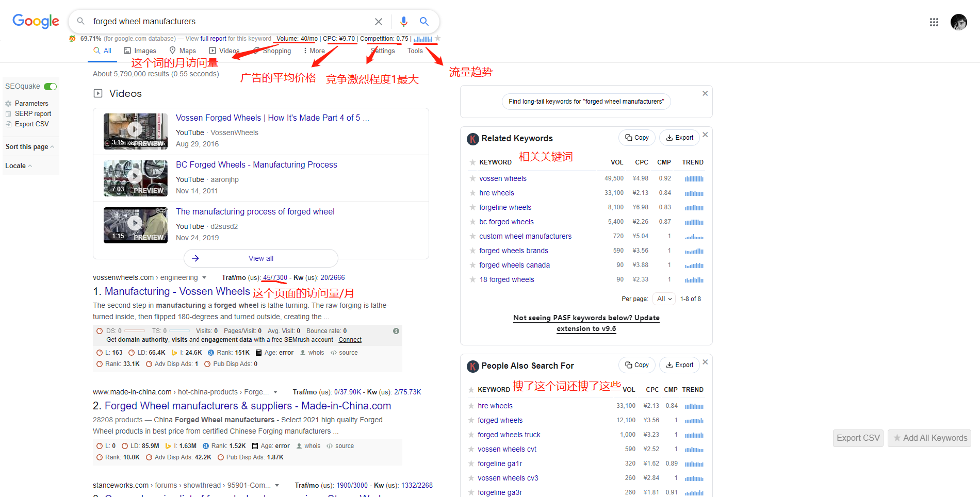Copy the Related Keywords list
This screenshot has width=980, height=497.
637,138
